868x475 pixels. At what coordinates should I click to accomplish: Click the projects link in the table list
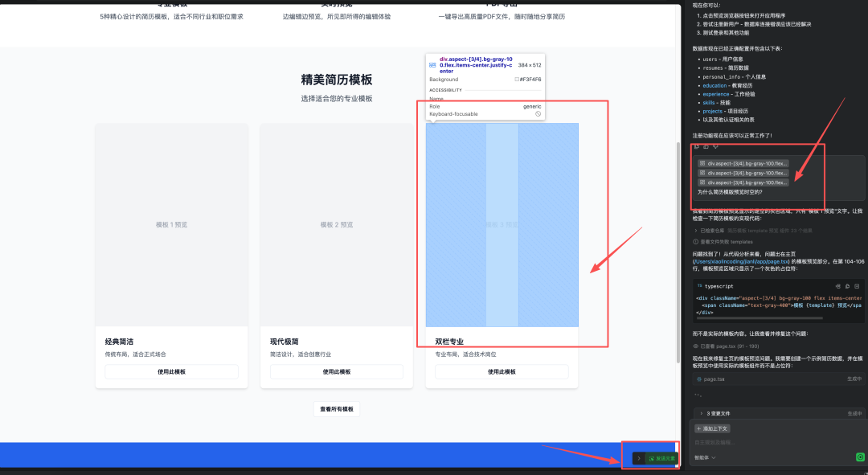point(712,111)
